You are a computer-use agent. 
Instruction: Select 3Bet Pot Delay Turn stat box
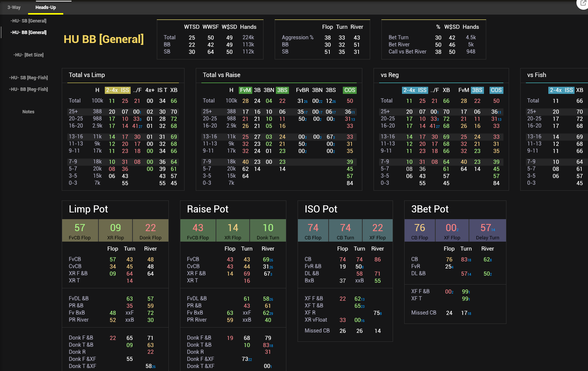coord(487,231)
